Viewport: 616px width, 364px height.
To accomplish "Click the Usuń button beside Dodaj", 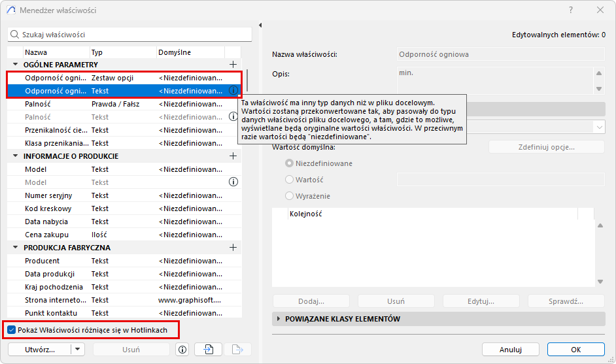I will (x=396, y=301).
